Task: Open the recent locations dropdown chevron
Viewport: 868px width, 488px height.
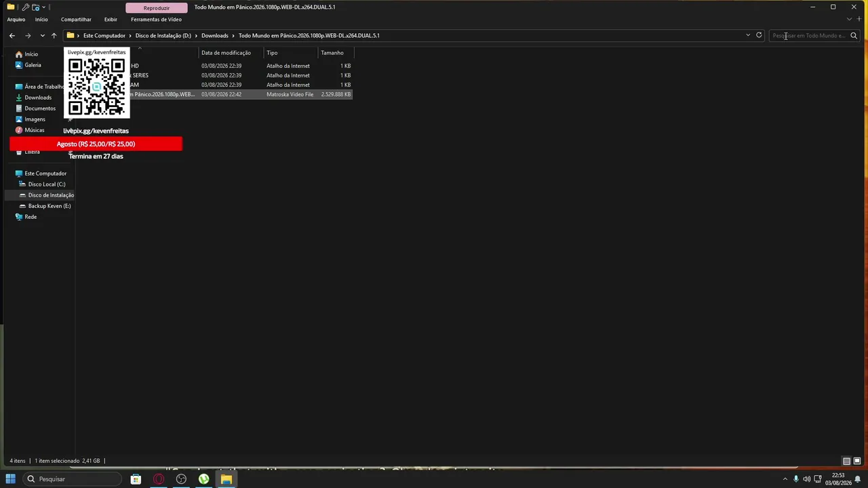Action: 42,35
